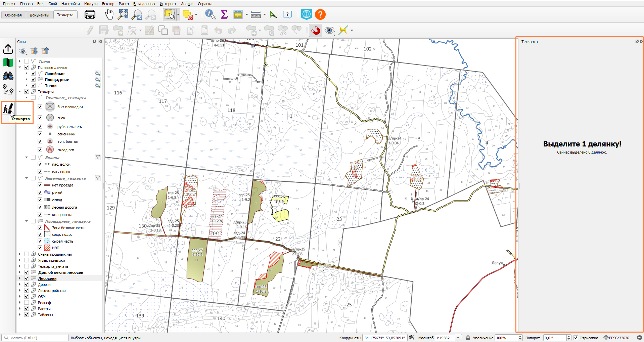Collapse the Волока layer group

(x=27, y=158)
